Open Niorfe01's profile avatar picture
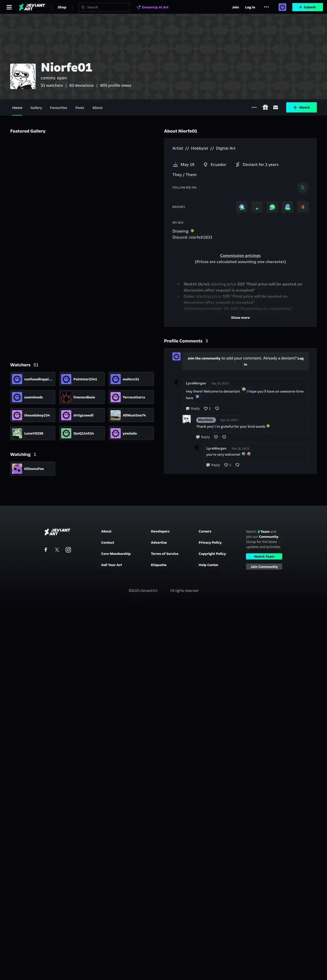The height and width of the screenshot is (980, 327). pos(23,77)
